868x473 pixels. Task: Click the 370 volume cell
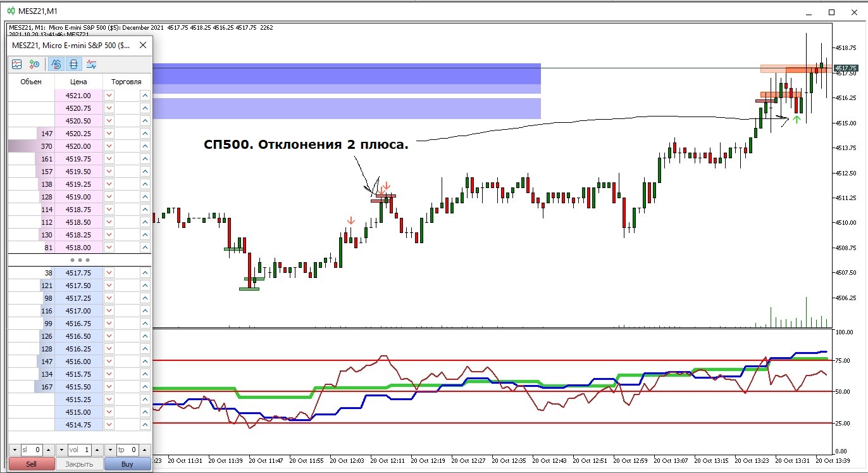point(31,146)
